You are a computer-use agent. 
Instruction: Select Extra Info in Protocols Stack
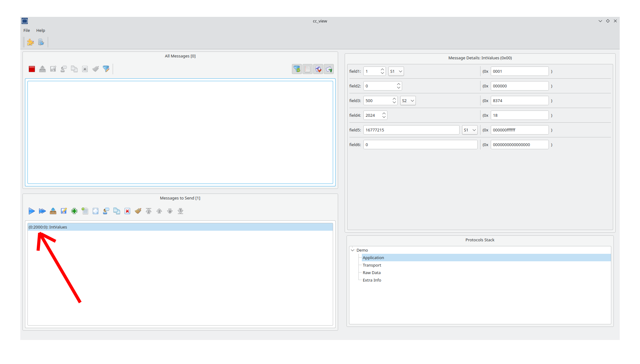coord(372,280)
